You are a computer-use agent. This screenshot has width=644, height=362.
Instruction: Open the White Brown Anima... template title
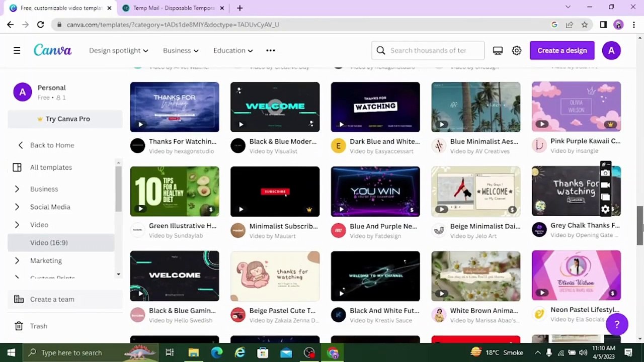pos(484,311)
